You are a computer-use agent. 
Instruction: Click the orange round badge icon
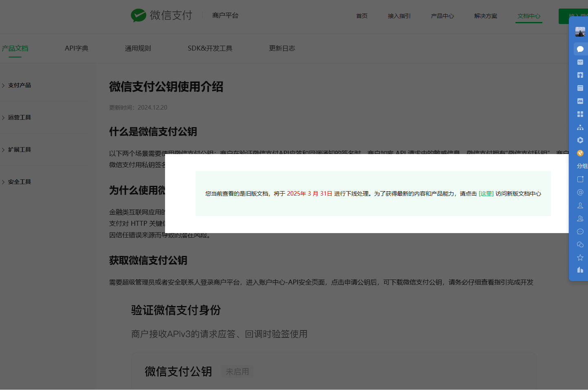coord(580,153)
